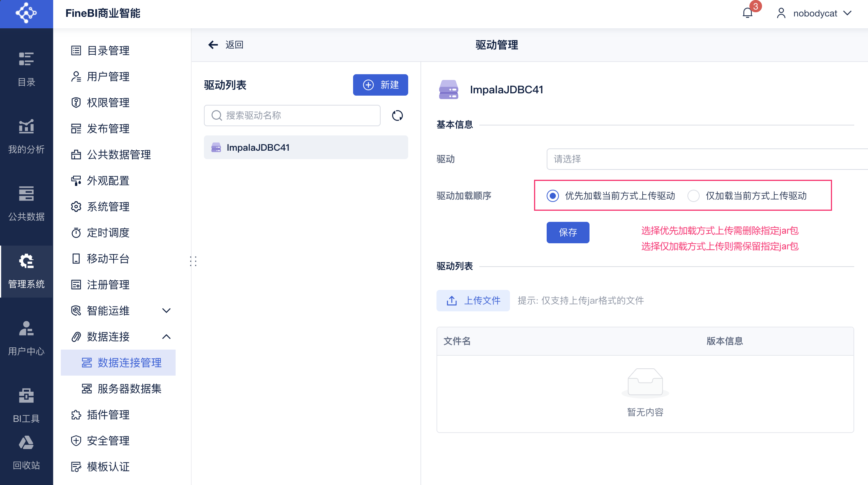This screenshot has width=868, height=485.
Task: Refresh the driver list with the reload icon
Action: pos(397,116)
